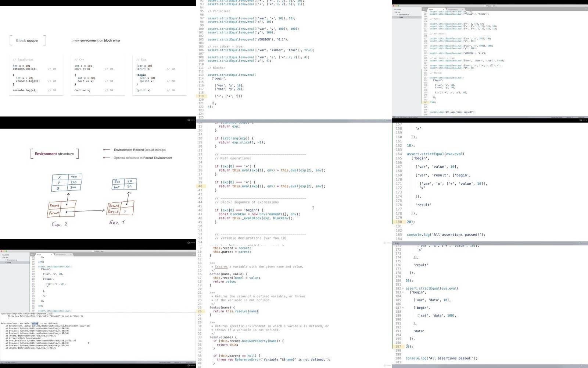Open Eva.js in the ReferenceError Sublime sidebar

click(9, 263)
